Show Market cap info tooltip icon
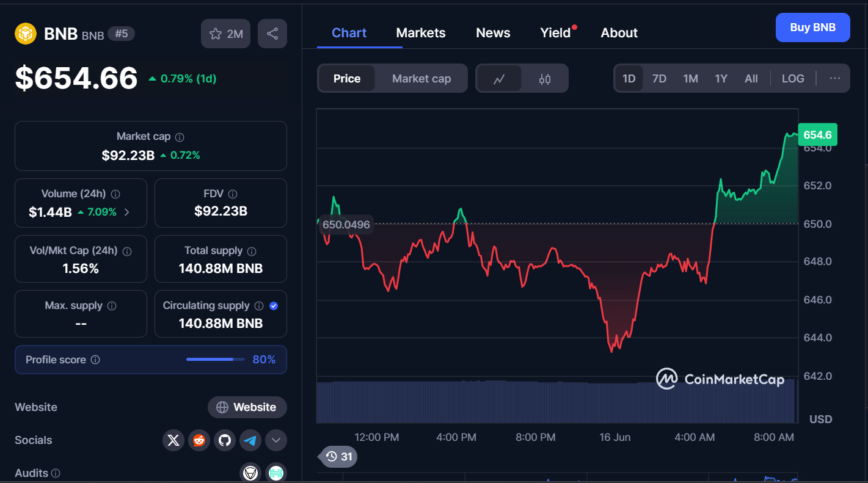868x483 pixels. [x=180, y=137]
